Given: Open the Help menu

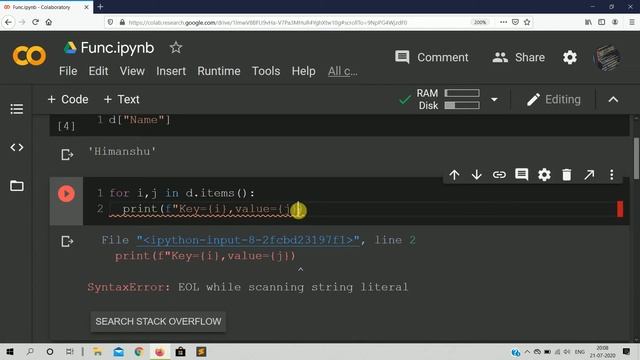Looking at the screenshot, I should tap(303, 71).
